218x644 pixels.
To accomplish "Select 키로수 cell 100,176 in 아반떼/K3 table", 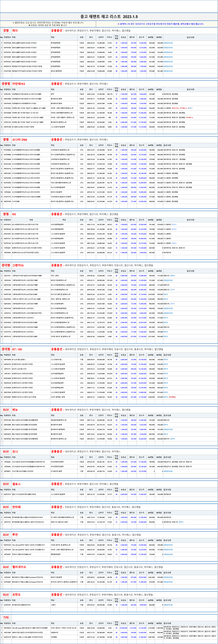I will click(109, 94).
